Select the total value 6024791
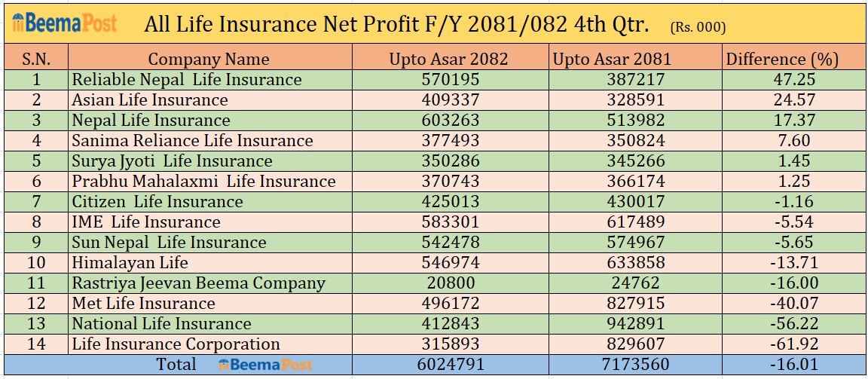868x379 pixels. click(448, 365)
